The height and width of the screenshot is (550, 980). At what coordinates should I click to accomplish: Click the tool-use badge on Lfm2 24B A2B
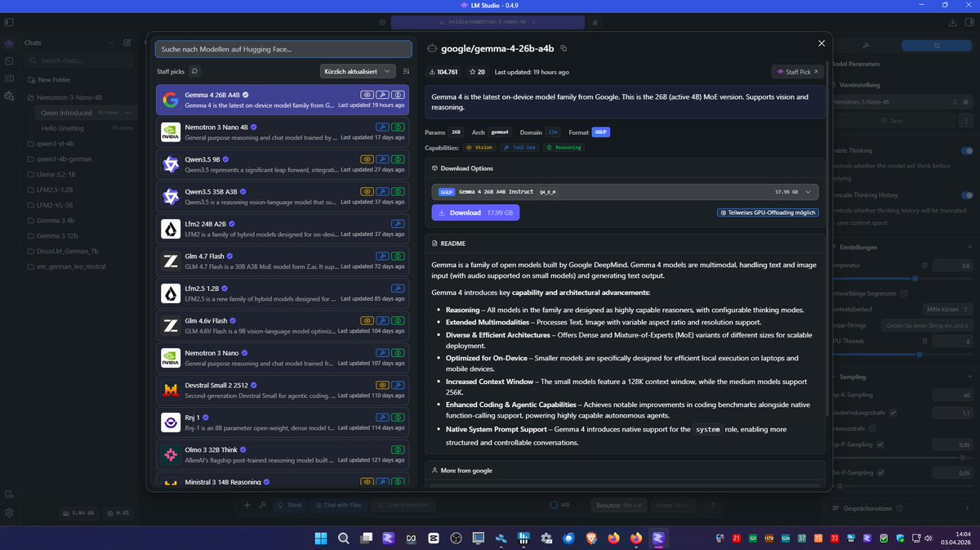[x=398, y=222]
